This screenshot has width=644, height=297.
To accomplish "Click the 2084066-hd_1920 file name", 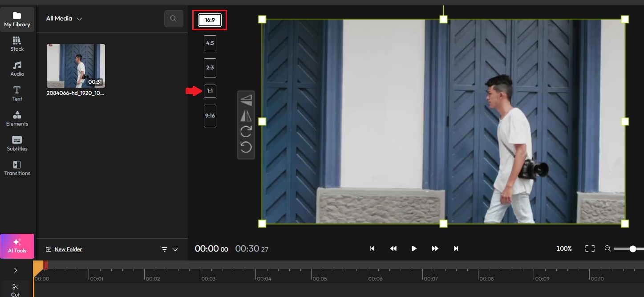I will pos(75,93).
